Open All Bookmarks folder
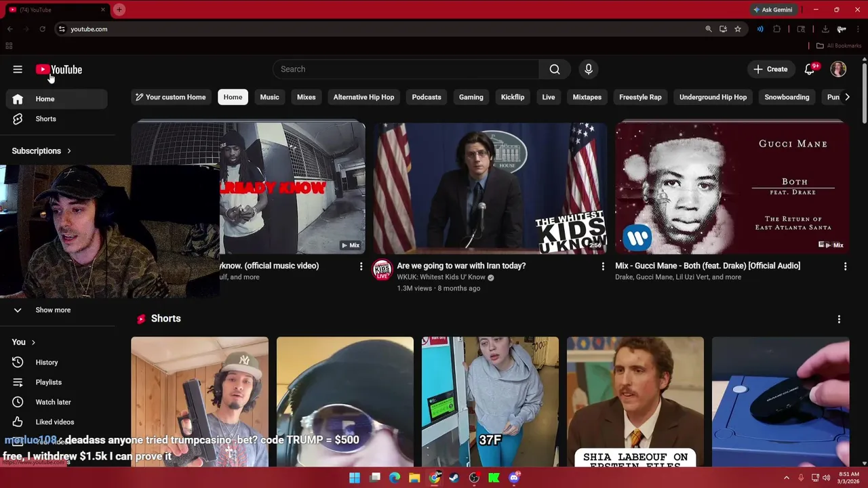 click(x=838, y=46)
